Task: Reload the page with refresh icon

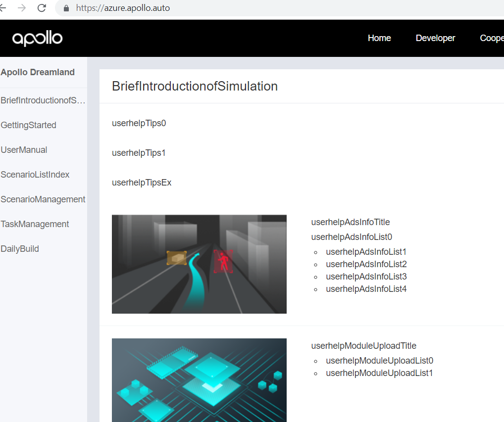Action: 42,8
